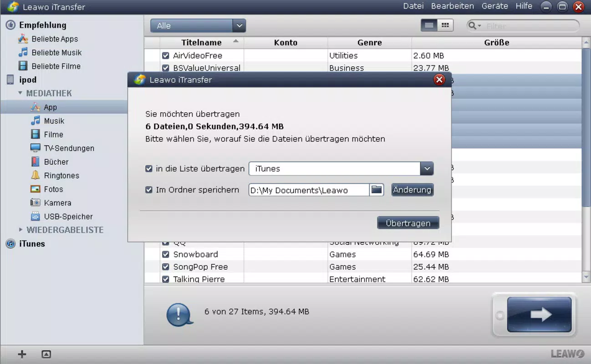
Task: Browse folder with the folder icon
Action: tap(377, 190)
